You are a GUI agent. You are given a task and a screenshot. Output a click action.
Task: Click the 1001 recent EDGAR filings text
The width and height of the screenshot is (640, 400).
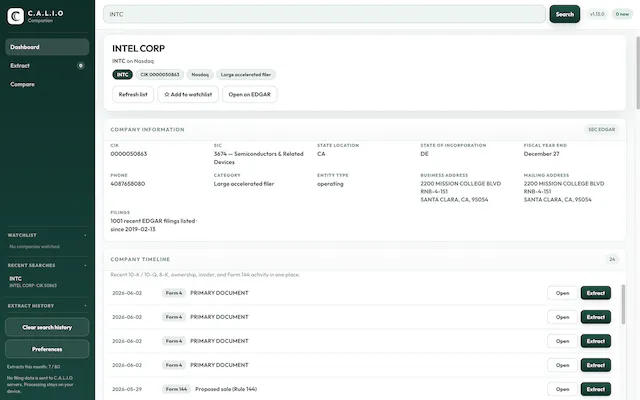click(154, 225)
